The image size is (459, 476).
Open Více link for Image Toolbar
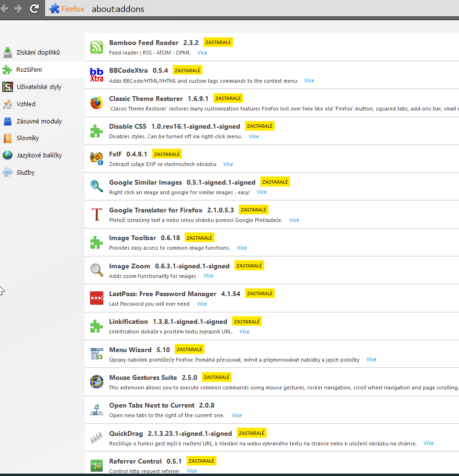pyautogui.click(x=242, y=248)
